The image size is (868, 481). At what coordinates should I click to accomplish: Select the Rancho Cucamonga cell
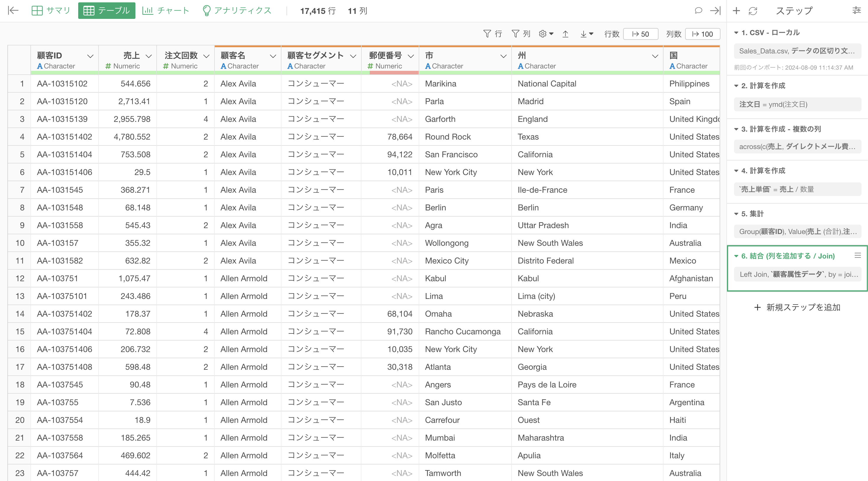coord(465,331)
